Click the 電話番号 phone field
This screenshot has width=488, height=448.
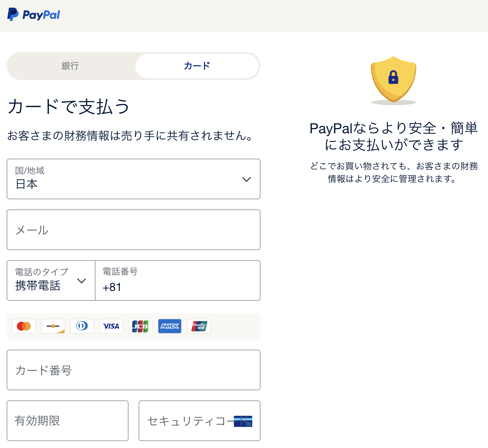[x=178, y=280]
